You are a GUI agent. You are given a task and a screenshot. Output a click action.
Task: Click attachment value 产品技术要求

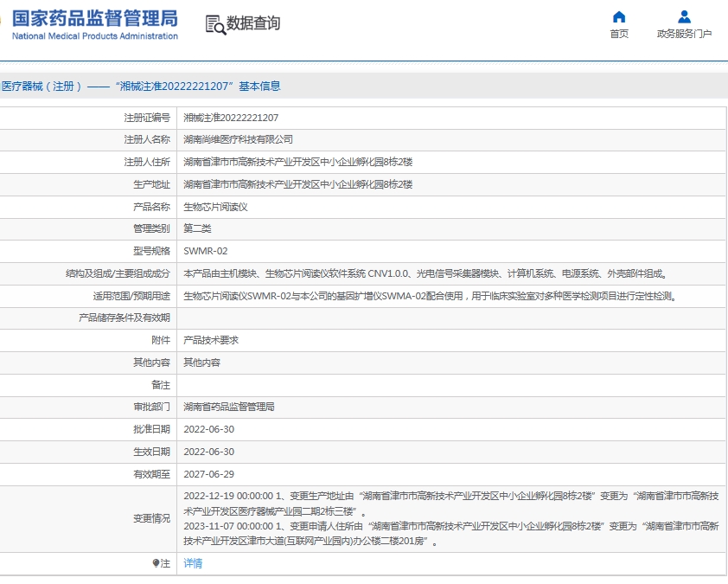coord(211,340)
